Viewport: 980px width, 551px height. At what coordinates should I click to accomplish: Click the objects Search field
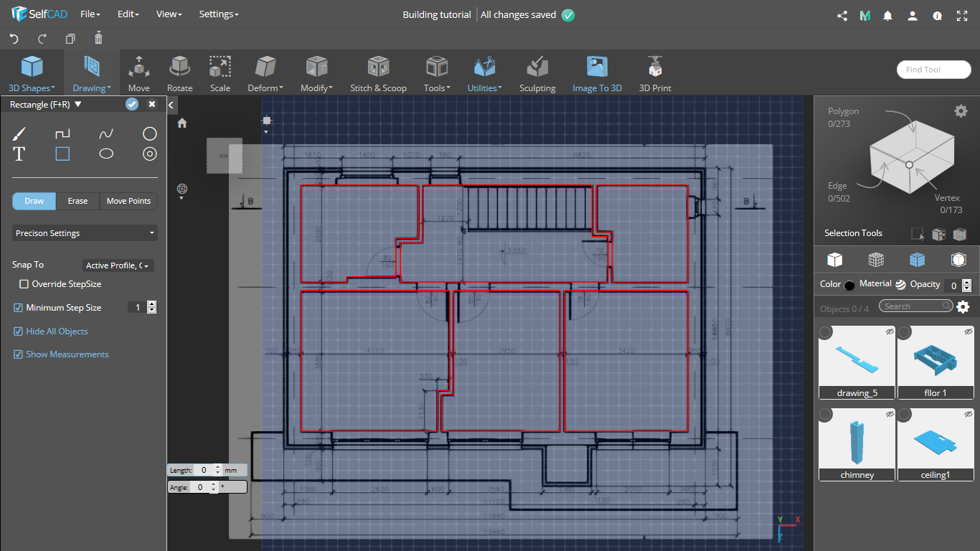click(917, 306)
